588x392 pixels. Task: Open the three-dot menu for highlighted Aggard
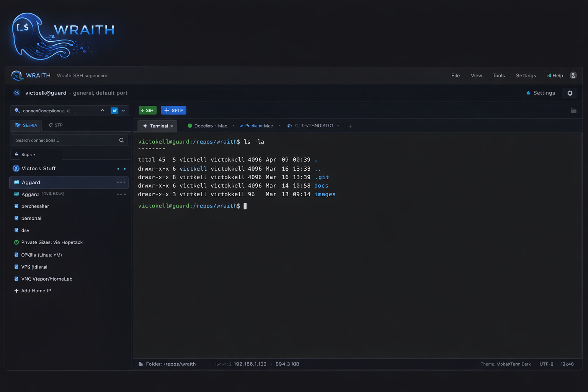tap(121, 183)
